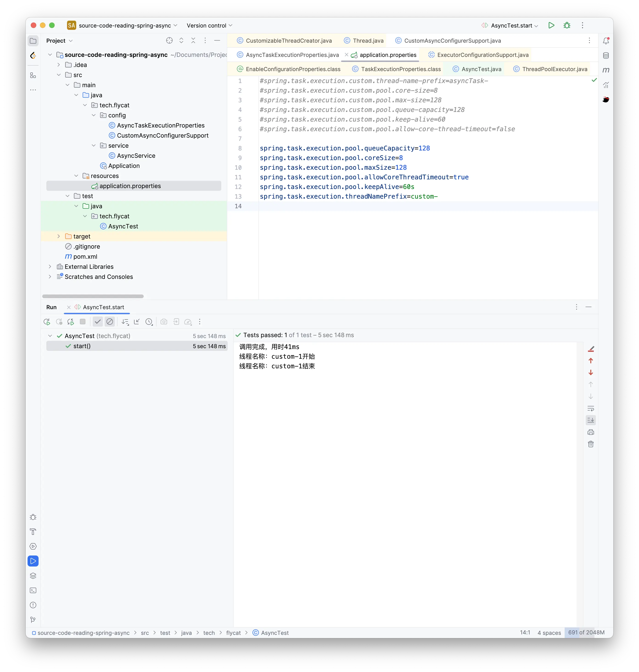Open the Terminal tool window

pos(33,591)
